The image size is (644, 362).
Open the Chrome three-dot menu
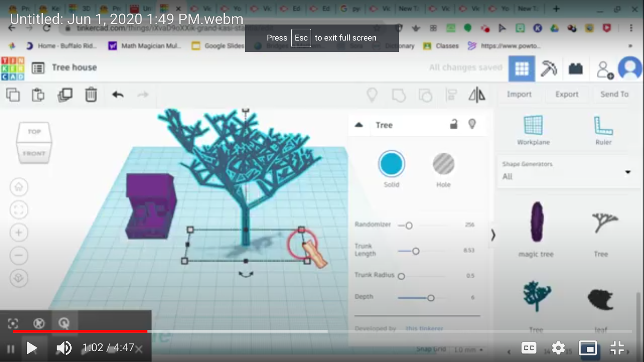631,28
